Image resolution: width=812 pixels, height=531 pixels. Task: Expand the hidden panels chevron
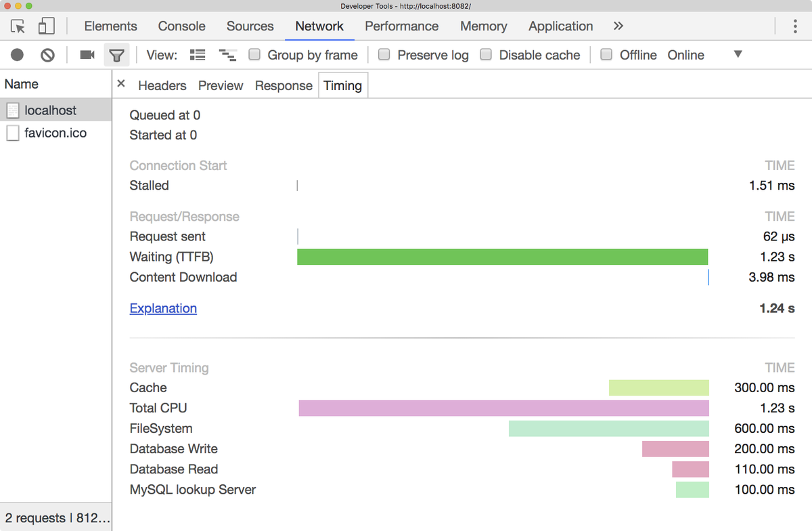click(x=618, y=26)
